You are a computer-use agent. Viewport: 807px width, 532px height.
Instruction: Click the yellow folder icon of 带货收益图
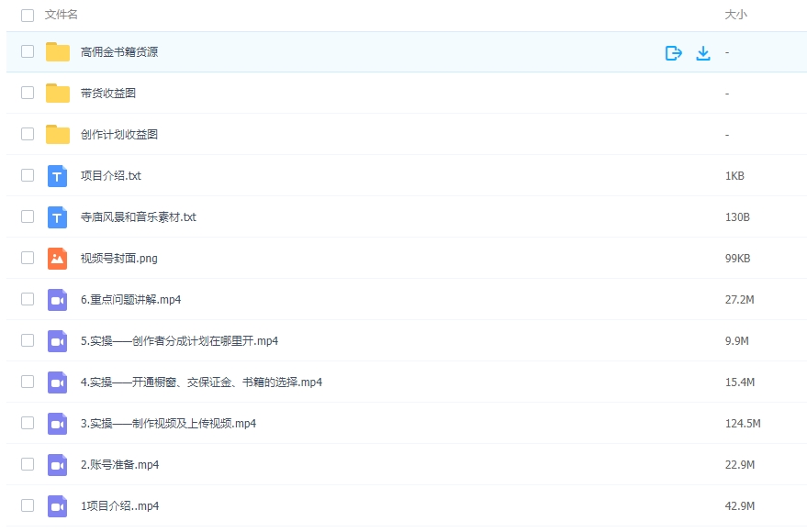tap(58, 93)
